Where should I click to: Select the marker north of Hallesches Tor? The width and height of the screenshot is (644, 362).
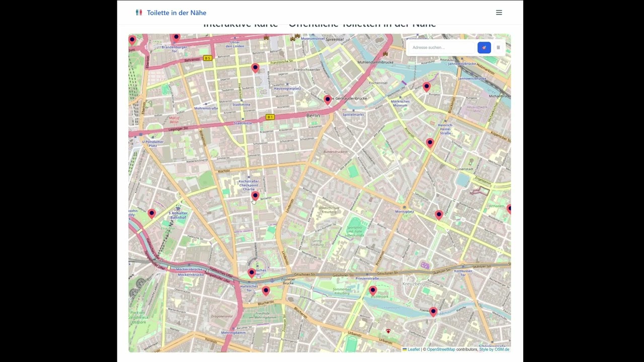pyautogui.click(x=252, y=273)
